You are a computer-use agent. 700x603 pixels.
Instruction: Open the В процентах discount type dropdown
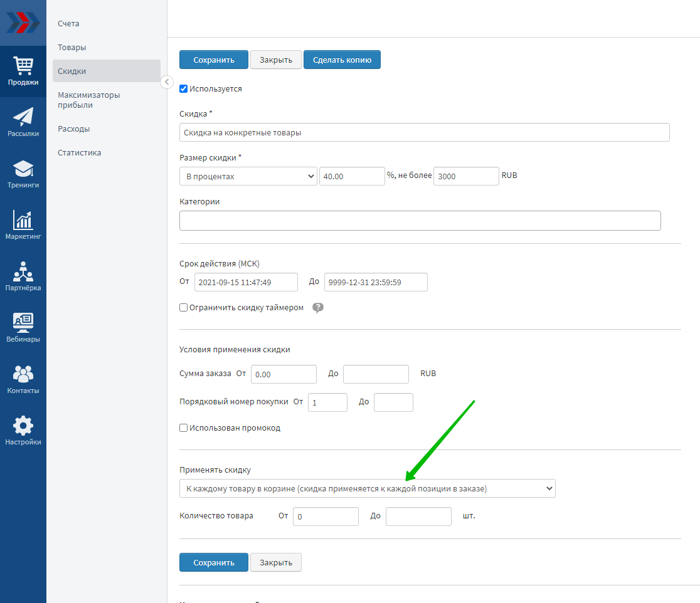(248, 177)
